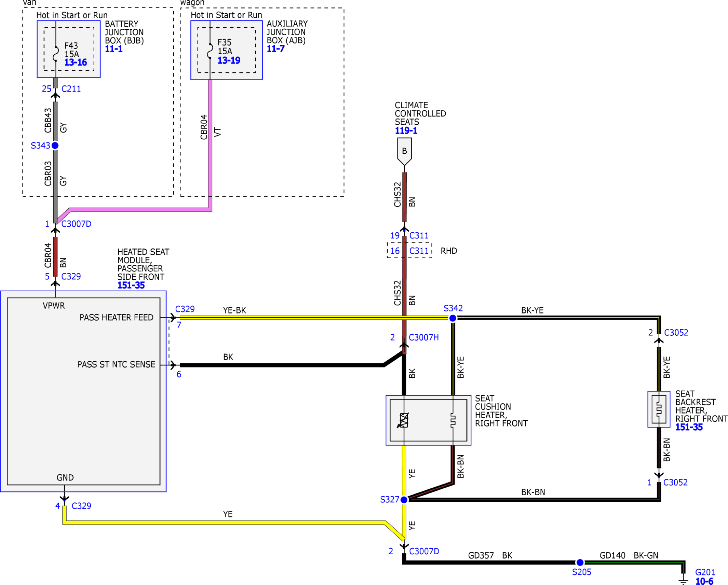Click the seat cushion thermistor symbol
Screen dimensions: 728x585
point(404,420)
